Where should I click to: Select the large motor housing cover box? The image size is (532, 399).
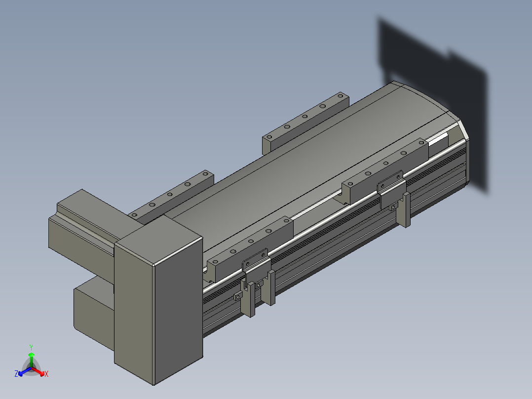point(158,300)
